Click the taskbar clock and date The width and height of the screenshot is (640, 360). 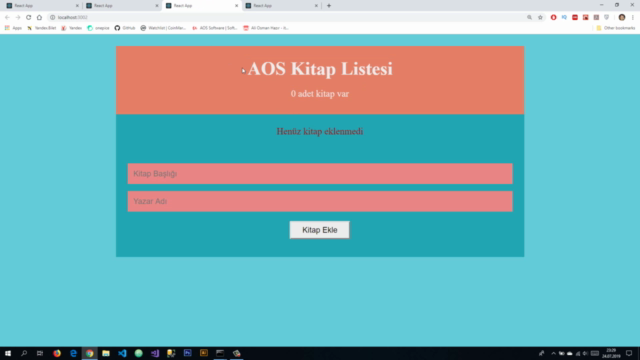coord(611,353)
